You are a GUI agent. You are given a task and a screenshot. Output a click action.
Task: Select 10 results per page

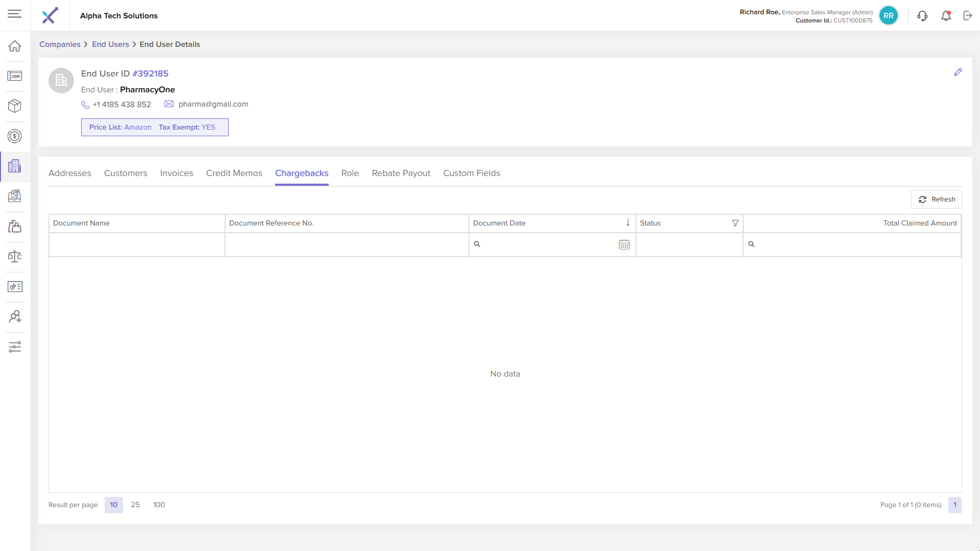(x=113, y=505)
